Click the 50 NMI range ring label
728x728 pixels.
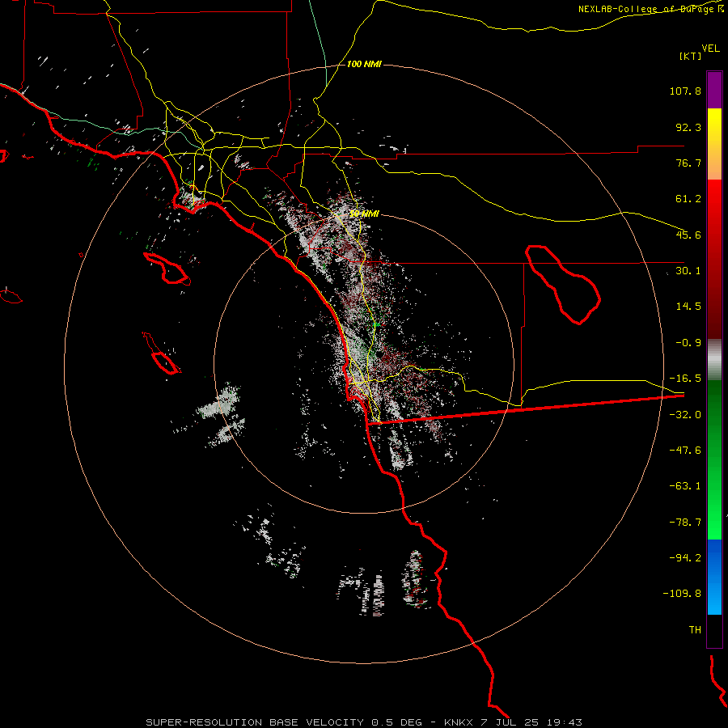[364, 214]
